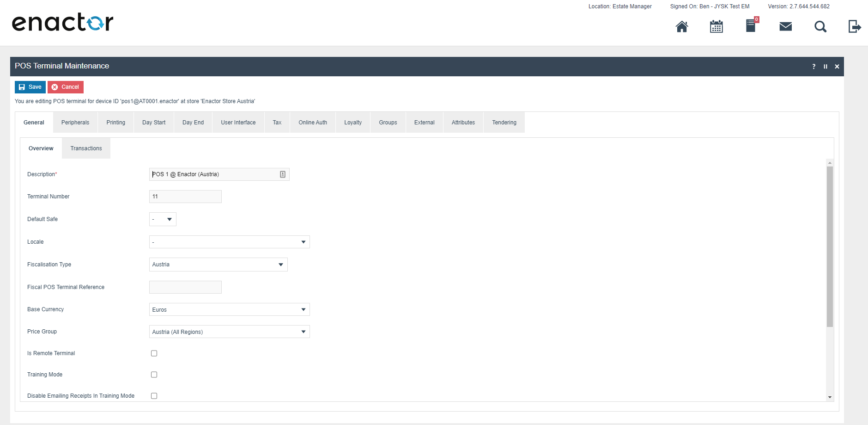Open the mail envelope icon
Viewport: 868px width, 425px height.
point(786,27)
